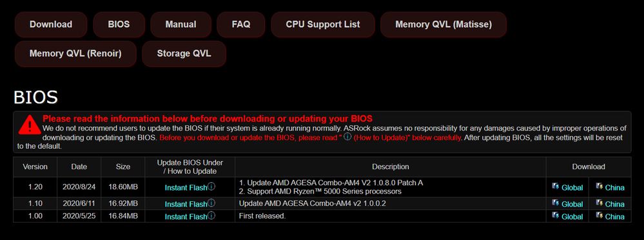Click the Global link for version 1.00
644x240 pixels.
tap(572, 217)
